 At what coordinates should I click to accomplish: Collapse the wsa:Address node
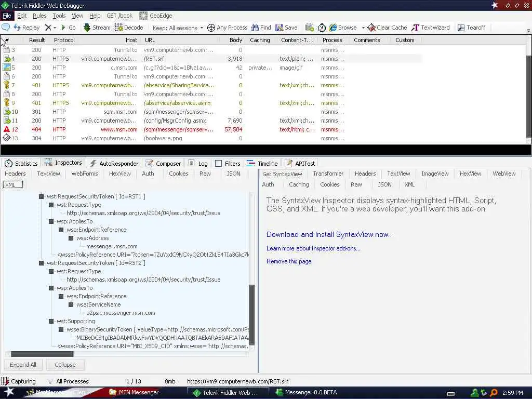click(x=71, y=238)
